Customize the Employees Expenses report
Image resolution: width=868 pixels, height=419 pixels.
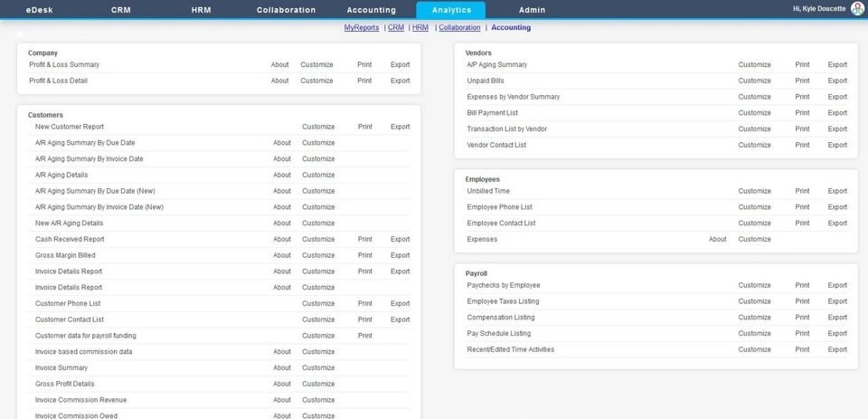coord(754,239)
